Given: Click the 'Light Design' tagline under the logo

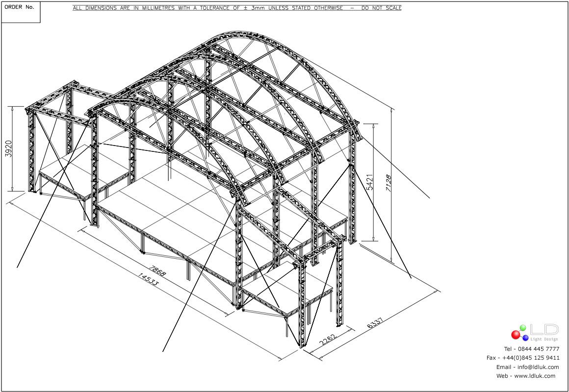Looking at the screenshot, I should click(x=544, y=339).
